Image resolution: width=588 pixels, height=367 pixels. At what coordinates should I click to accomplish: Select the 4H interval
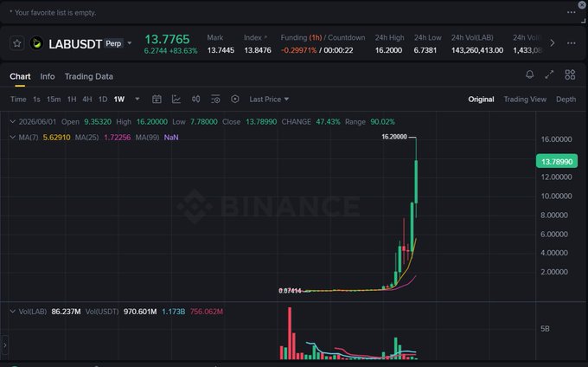[x=87, y=100]
